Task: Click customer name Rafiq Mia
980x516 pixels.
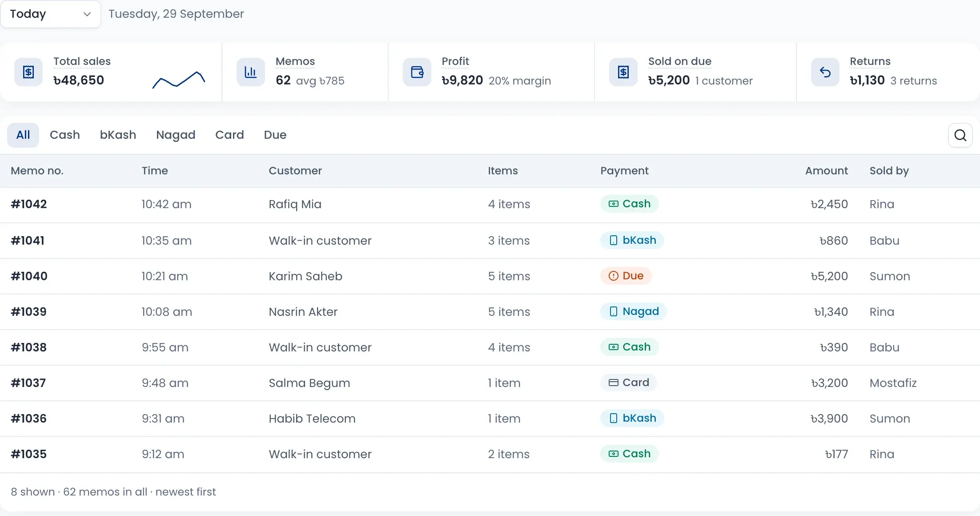Action: (295, 205)
